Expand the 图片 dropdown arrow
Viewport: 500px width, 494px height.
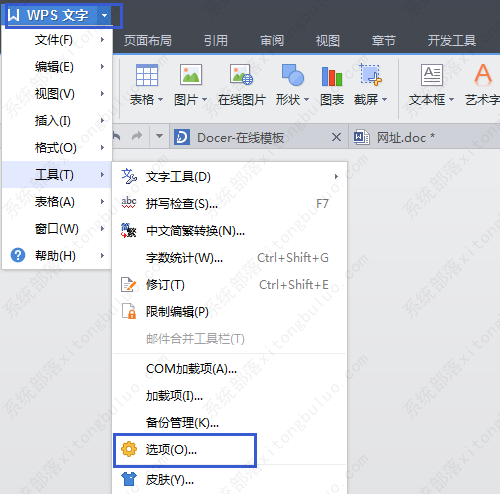[204, 99]
